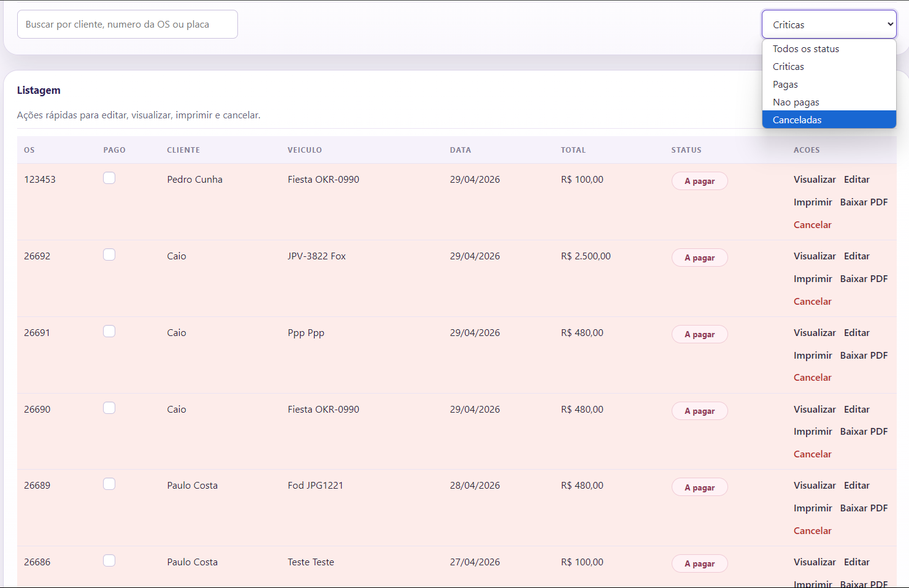The image size is (909, 588).
Task: Print order 123453 with Imprimir
Action: tap(813, 202)
